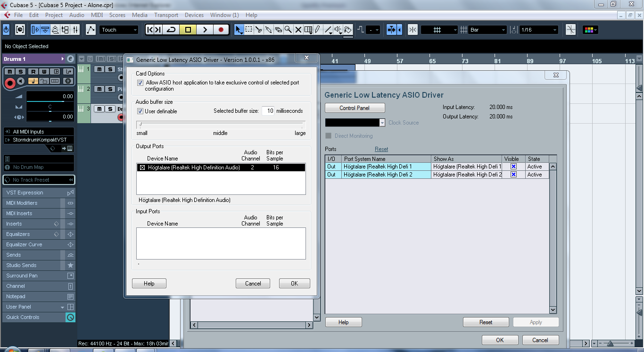Pick the Mute (X) tool
This screenshot has width=644, height=352.
298,30
